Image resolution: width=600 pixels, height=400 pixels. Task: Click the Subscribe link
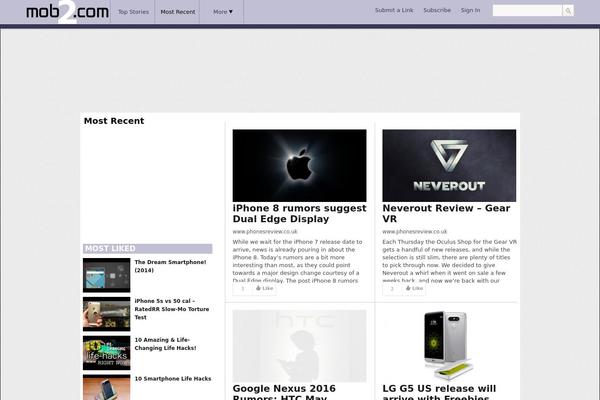(x=437, y=10)
